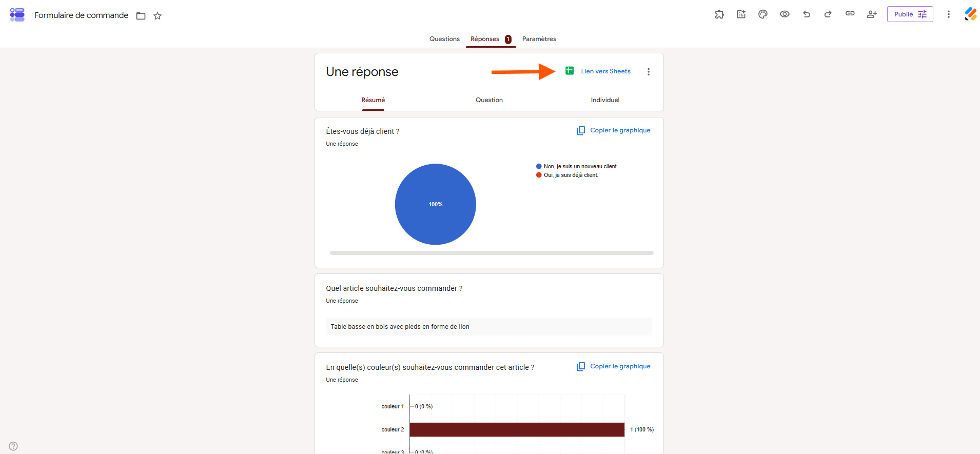Screen dimensions: 980x454
Task: Copy the couleur(s) question chart
Action: (614, 366)
